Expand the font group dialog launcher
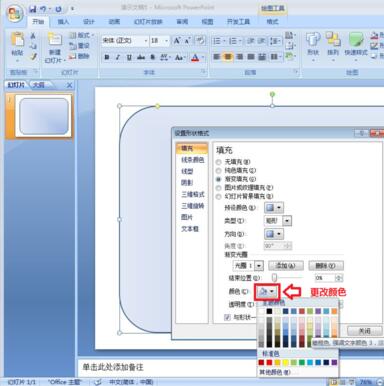 [x=203, y=72]
